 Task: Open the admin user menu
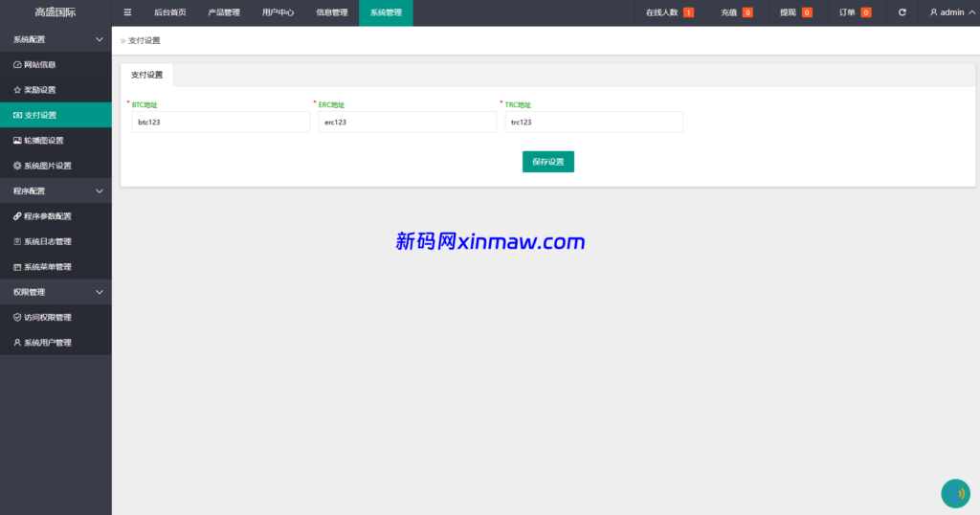coord(952,12)
